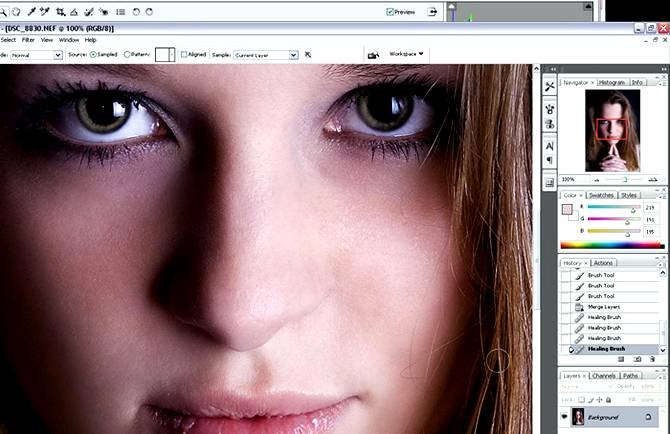Open the Tool Presets icon in side dock

click(x=549, y=87)
